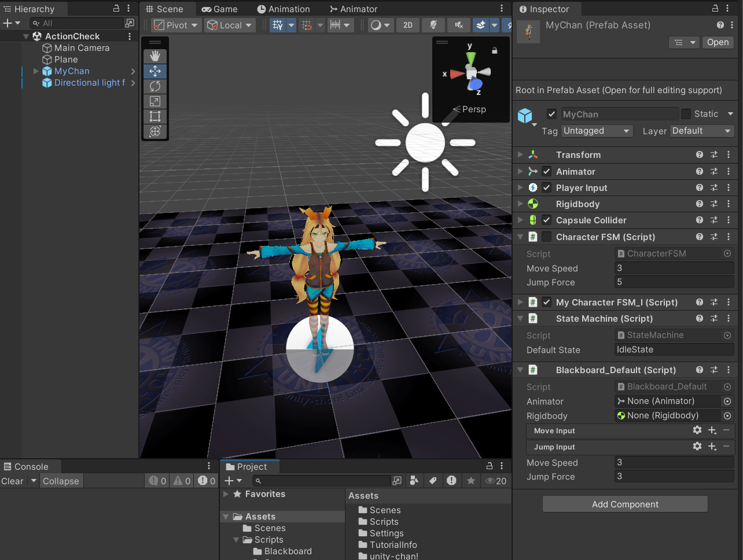This screenshot has height=560, width=743.
Task: Select the combined Transform tool
Action: click(155, 131)
